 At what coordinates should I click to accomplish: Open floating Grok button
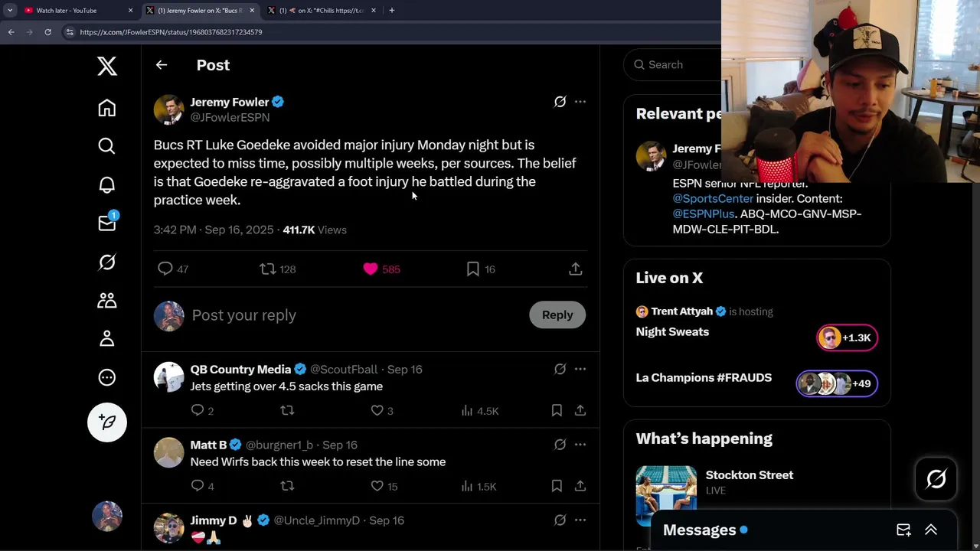coord(936,479)
